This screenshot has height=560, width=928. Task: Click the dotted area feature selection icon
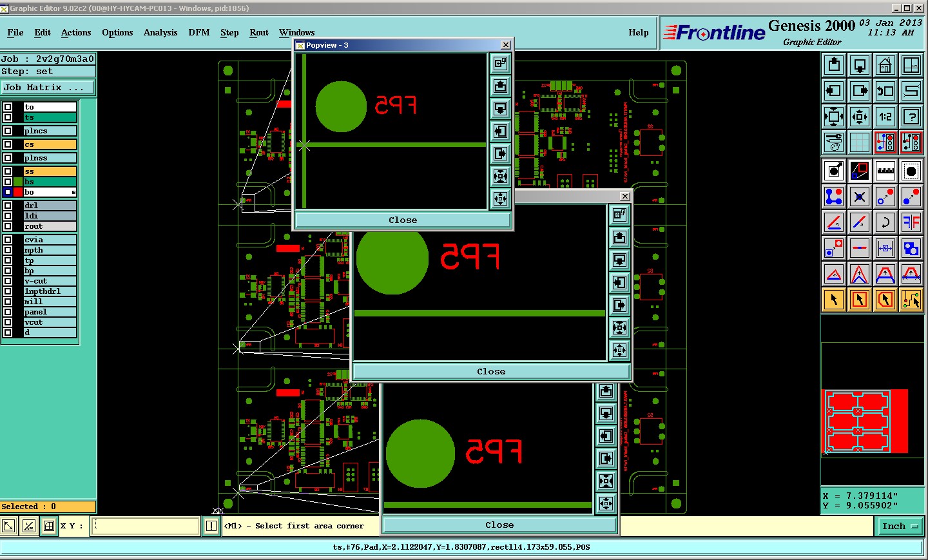911,171
